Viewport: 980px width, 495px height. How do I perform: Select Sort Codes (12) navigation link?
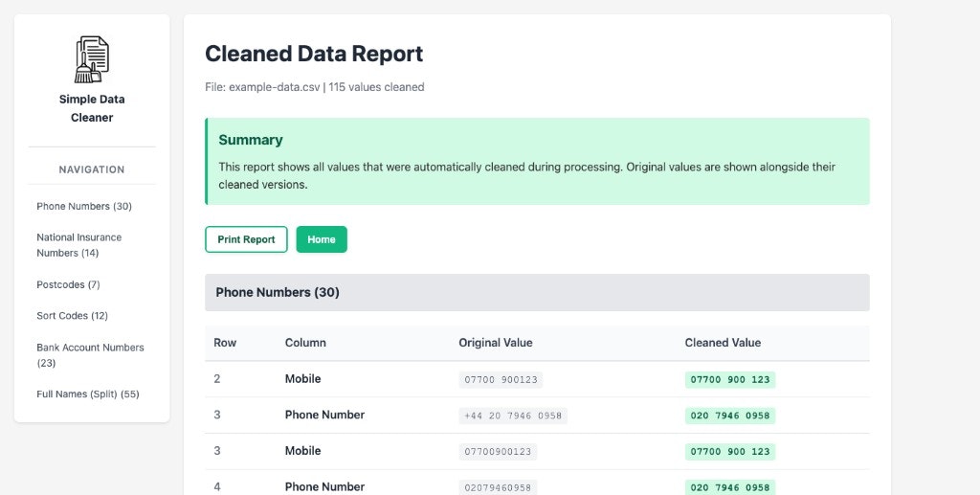[x=72, y=316]
